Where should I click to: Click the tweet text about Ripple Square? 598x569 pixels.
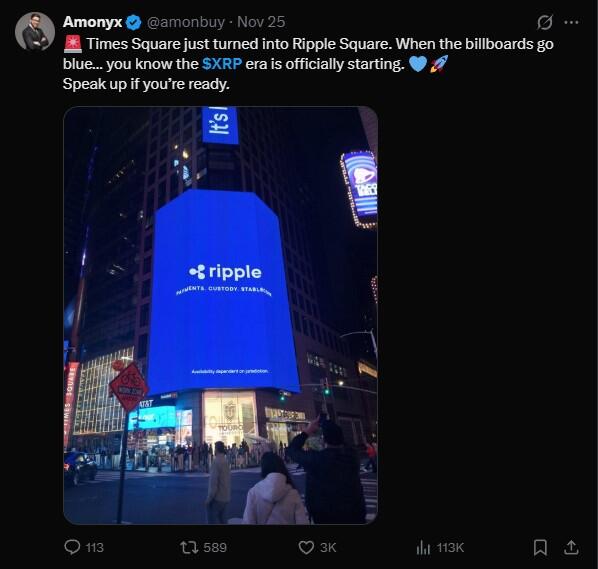[x=308, y=64]
